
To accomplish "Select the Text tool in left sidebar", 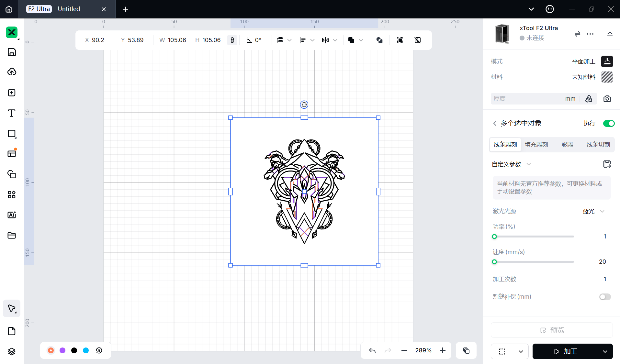I will click(12, 113).
